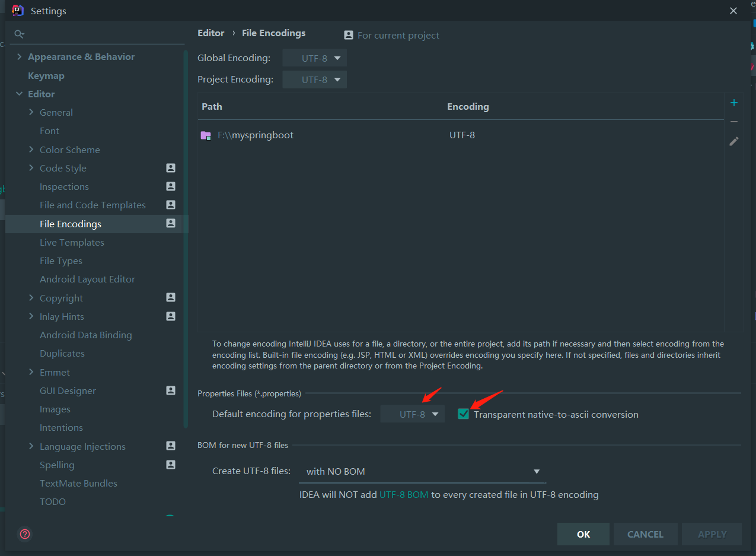Open the Project Encoding combo box
This screenshot has height=556, width=756.
click(314, 79)
